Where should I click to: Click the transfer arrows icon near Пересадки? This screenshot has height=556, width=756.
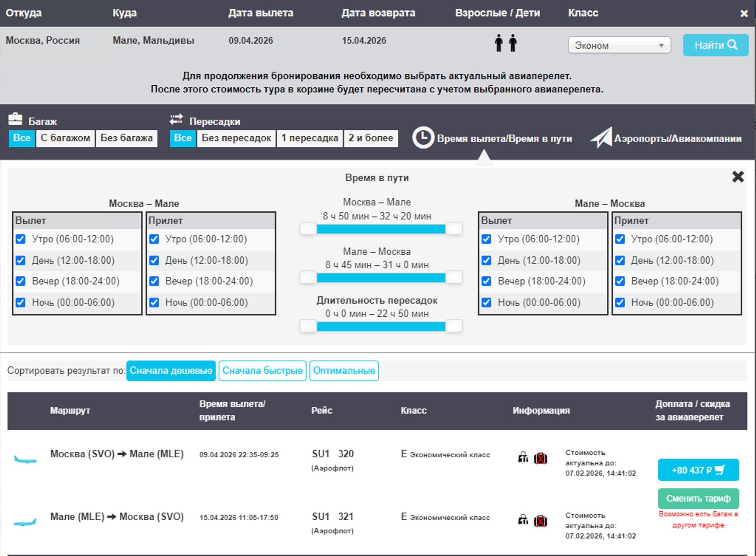click(176, 119)
